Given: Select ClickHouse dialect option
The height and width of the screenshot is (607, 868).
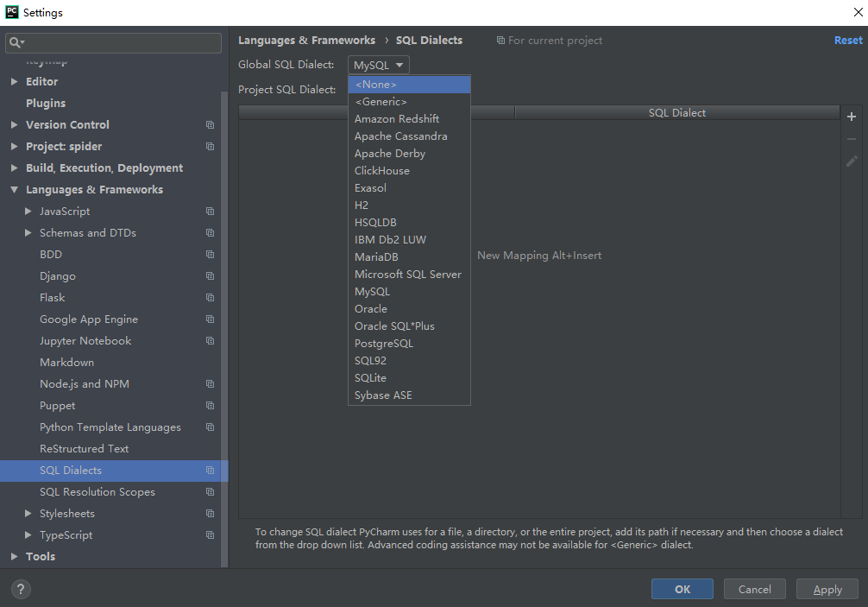Looking at the screenshot, I should [x=409, y=171].
